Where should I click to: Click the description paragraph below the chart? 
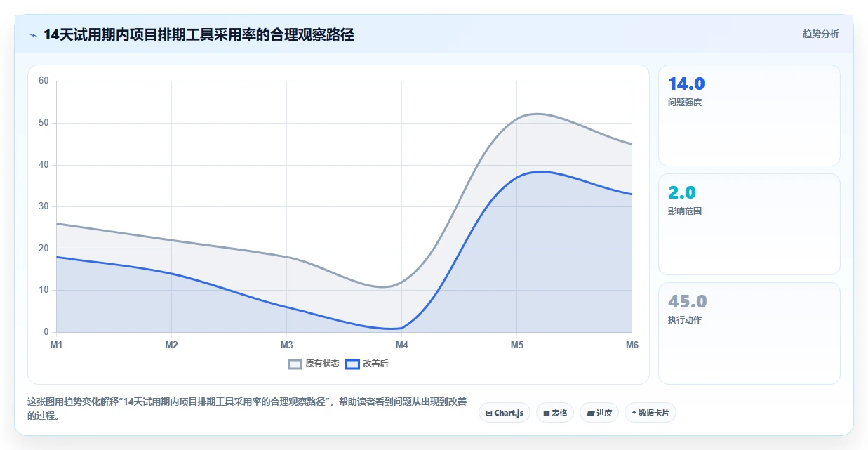pos(247,409)
